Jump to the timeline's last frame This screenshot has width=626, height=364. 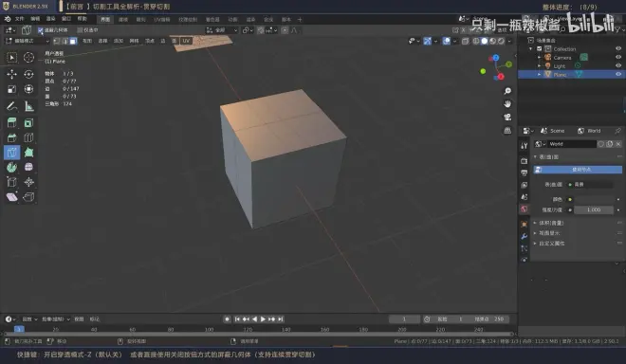coord(281,319)
